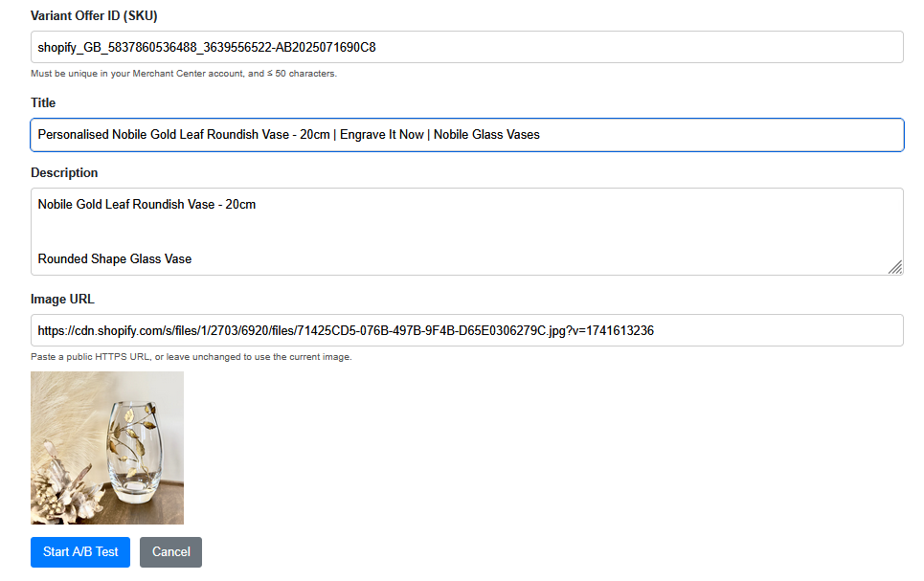Focus the Variant Offer ID SKU field
This screenshot has height=581, width=924.
tap(466, 47)
